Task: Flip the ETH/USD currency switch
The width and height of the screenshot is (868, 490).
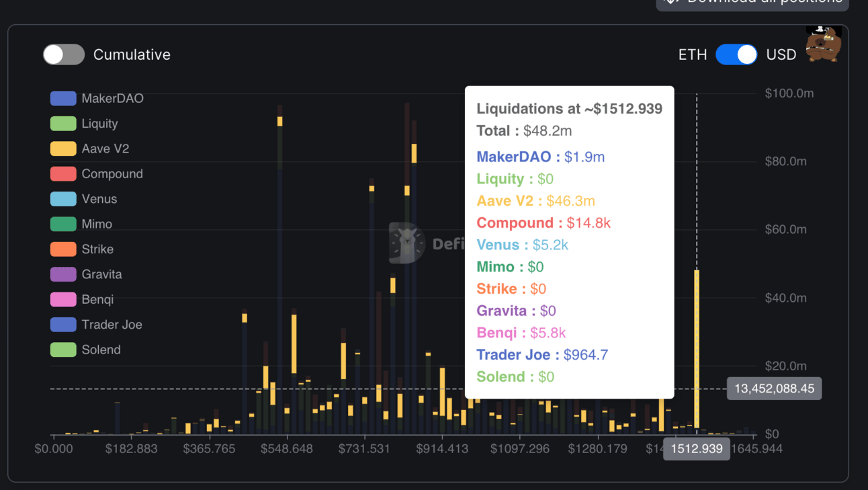Action: click(x=736, y=54)
